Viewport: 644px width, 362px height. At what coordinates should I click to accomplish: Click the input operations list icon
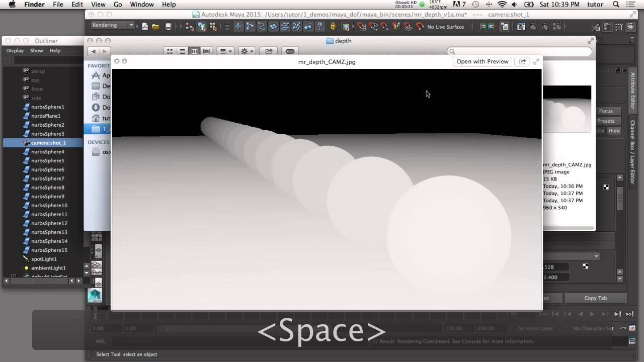[x=483, y=27]
